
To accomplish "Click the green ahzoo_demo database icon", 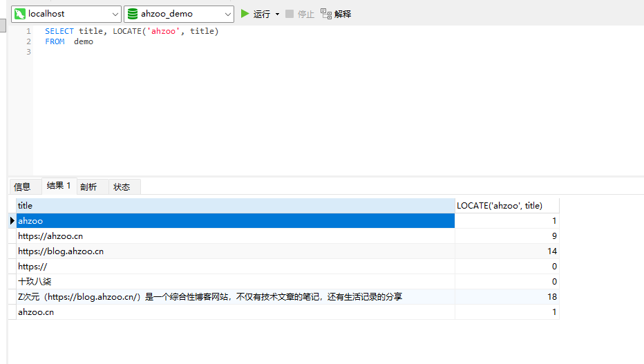I will 132,14.
